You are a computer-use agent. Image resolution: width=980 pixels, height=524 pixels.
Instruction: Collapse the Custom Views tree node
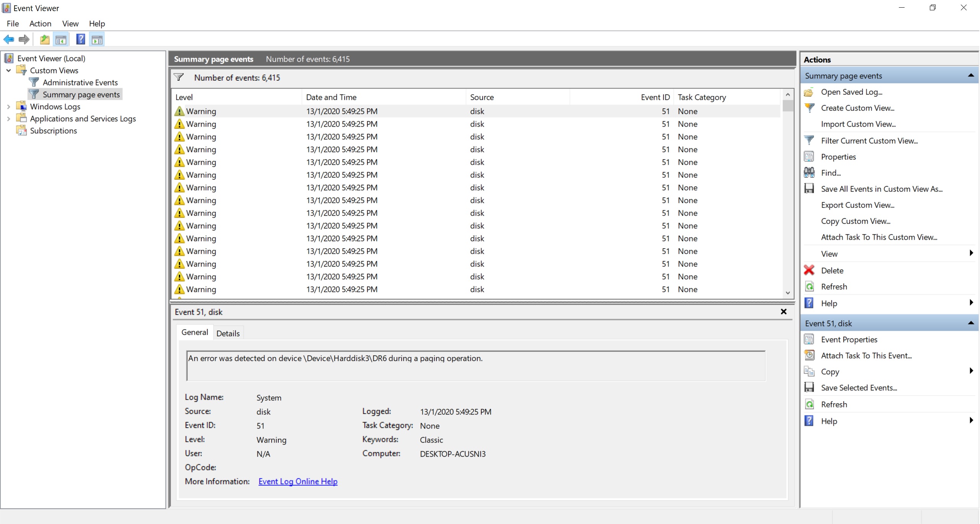click(8, 70)
